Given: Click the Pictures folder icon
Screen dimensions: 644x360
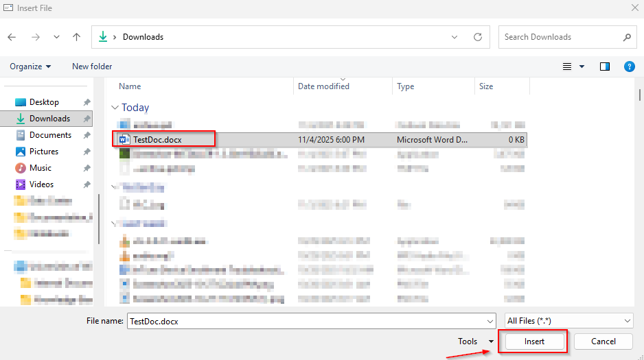Looking at the screenshot, I should 20,152.
